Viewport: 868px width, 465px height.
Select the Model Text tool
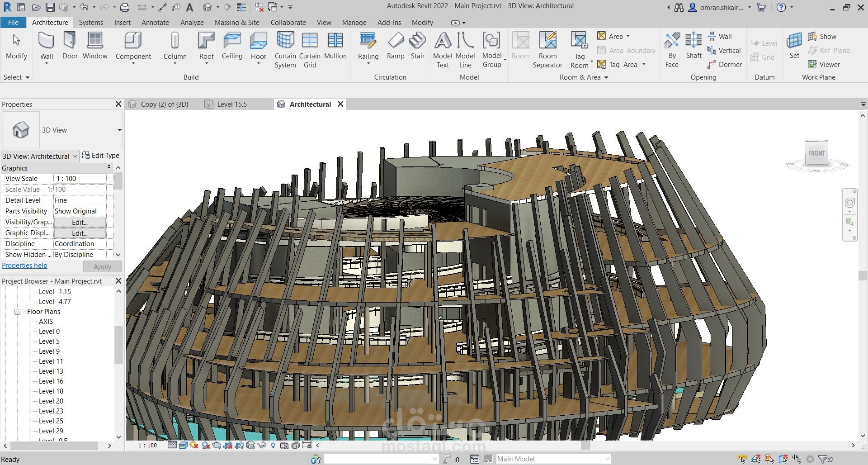(x=442, y=47)
